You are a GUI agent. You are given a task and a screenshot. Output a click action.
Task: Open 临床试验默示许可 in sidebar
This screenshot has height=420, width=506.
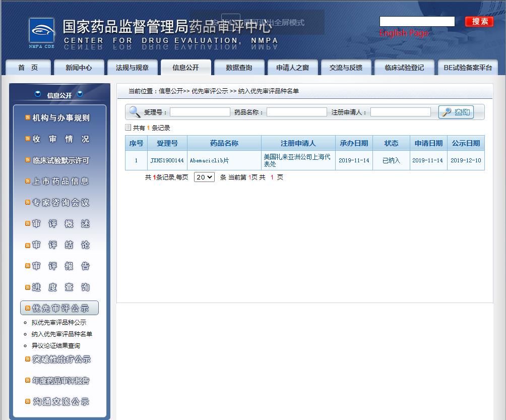click(x=61, y=160)
